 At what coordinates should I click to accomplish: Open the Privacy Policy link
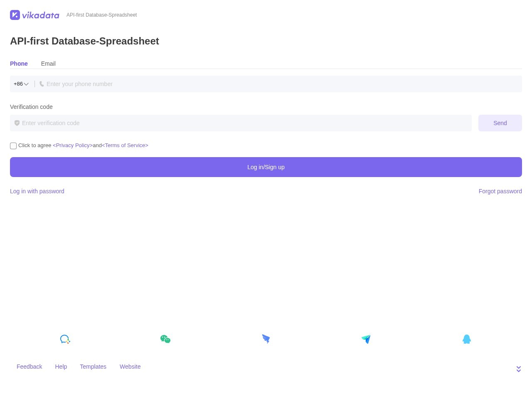[73, 145]
